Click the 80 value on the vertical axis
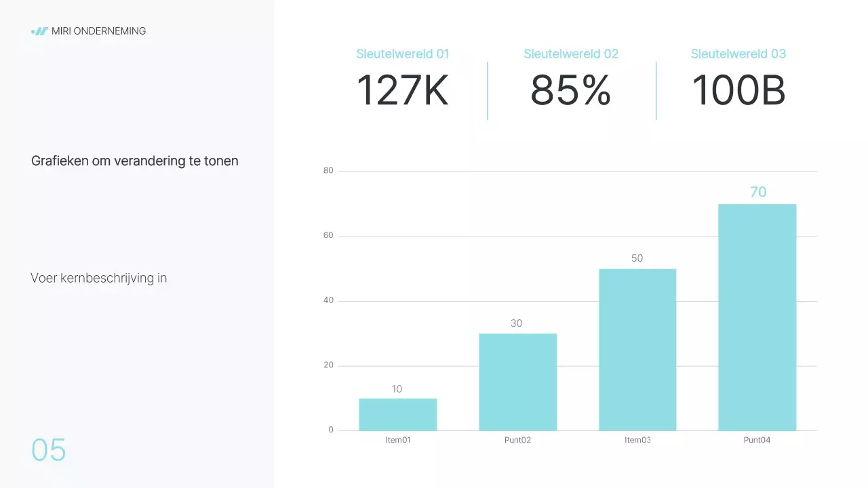This screenshot has width=868, height=488. coord(328,171)
